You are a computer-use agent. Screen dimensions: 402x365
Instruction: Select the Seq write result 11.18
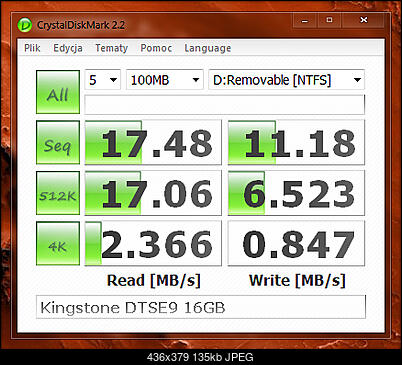pos(296,143)
